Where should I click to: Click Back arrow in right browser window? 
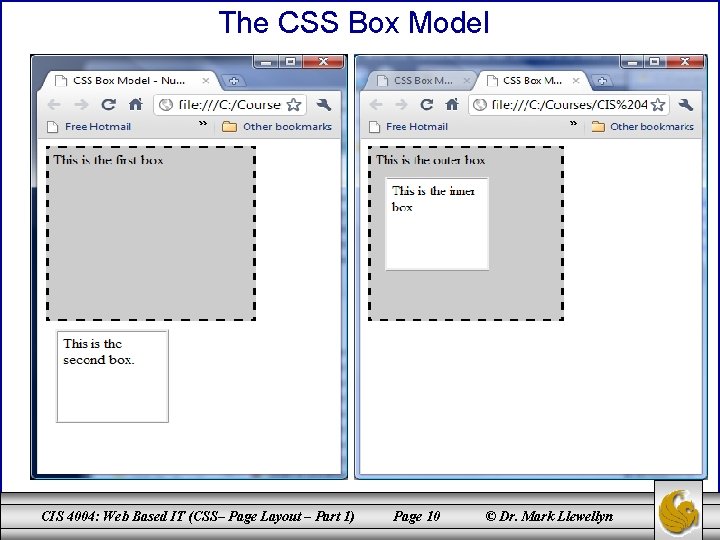point(376,105)
